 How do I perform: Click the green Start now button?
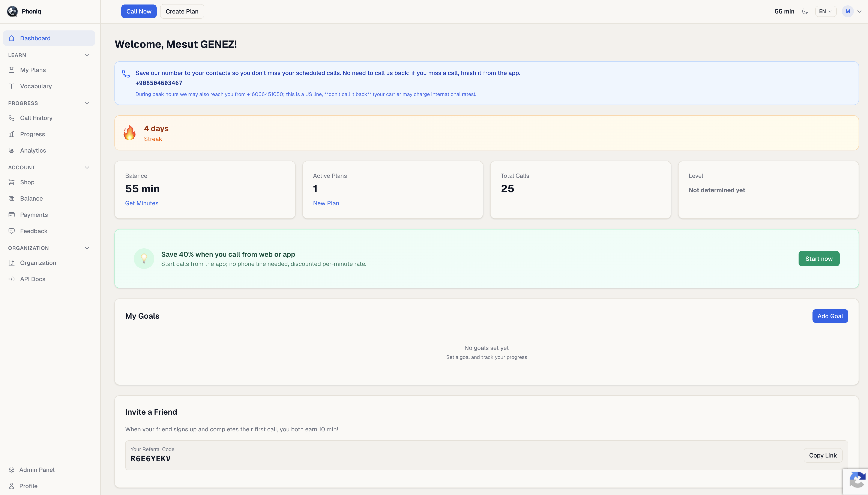[819, 259]
